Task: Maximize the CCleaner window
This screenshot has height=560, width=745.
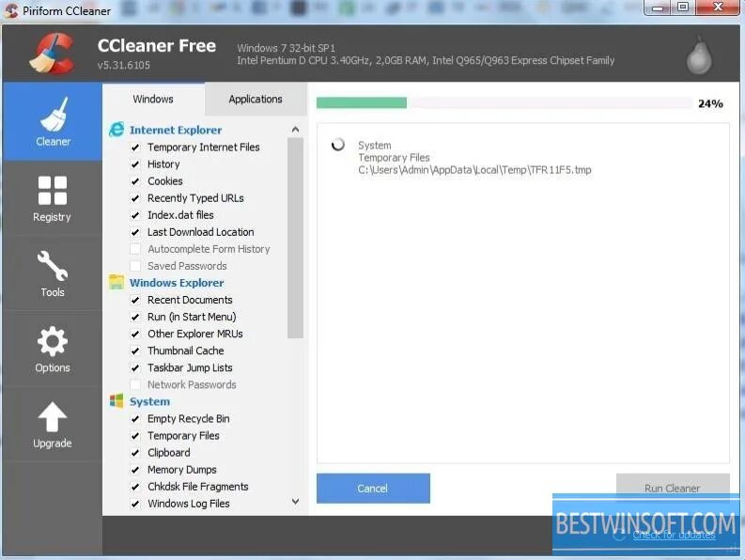Action: 683,8
